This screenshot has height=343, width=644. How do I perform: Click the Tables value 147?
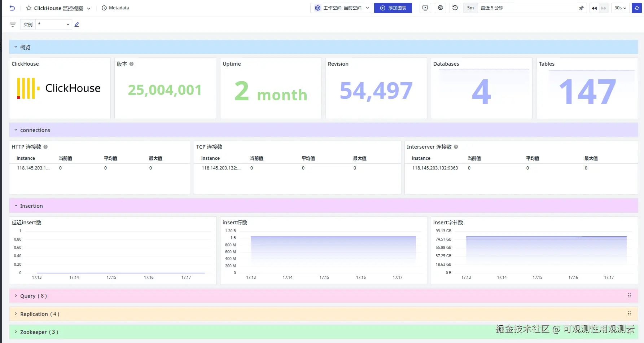tap(587, 92)
